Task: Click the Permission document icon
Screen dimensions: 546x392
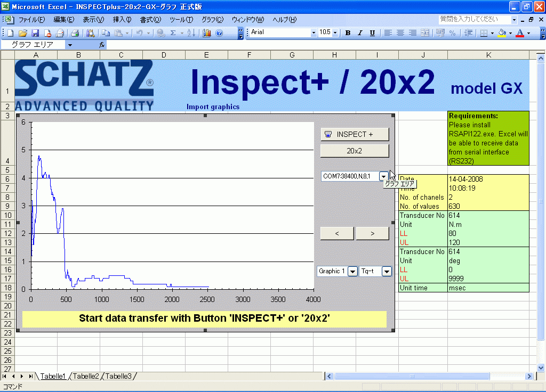Action: pos(47,33)
